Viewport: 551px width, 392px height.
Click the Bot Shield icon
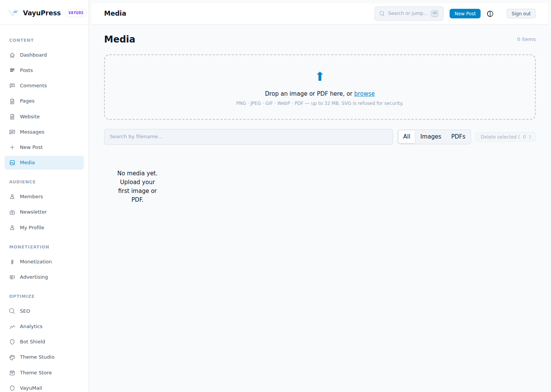[x=12, y=342]
